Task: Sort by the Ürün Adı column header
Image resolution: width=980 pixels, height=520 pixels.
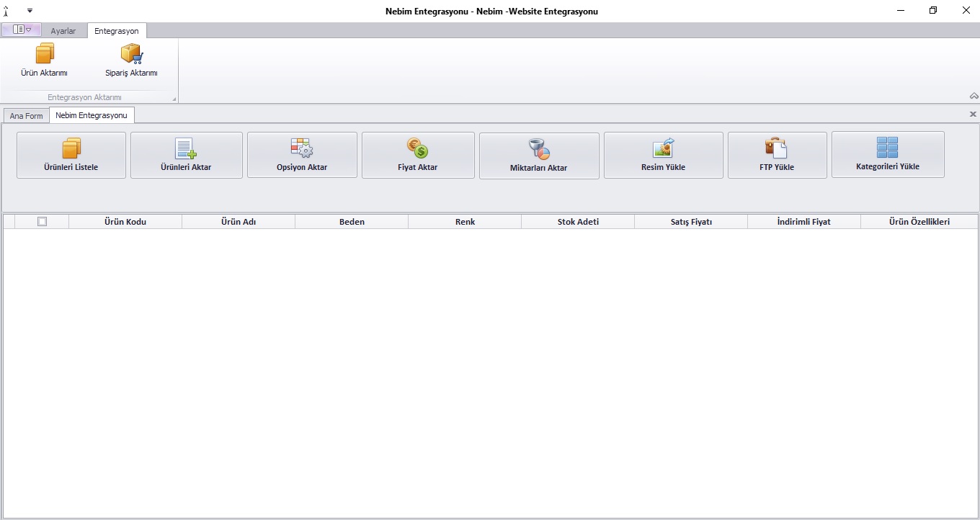Action: point(239,222)
